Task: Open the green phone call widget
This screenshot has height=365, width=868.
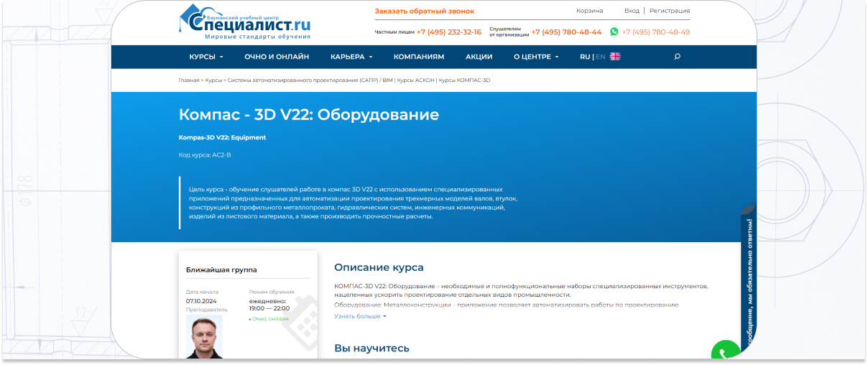Action: click(x=726, y=351)
